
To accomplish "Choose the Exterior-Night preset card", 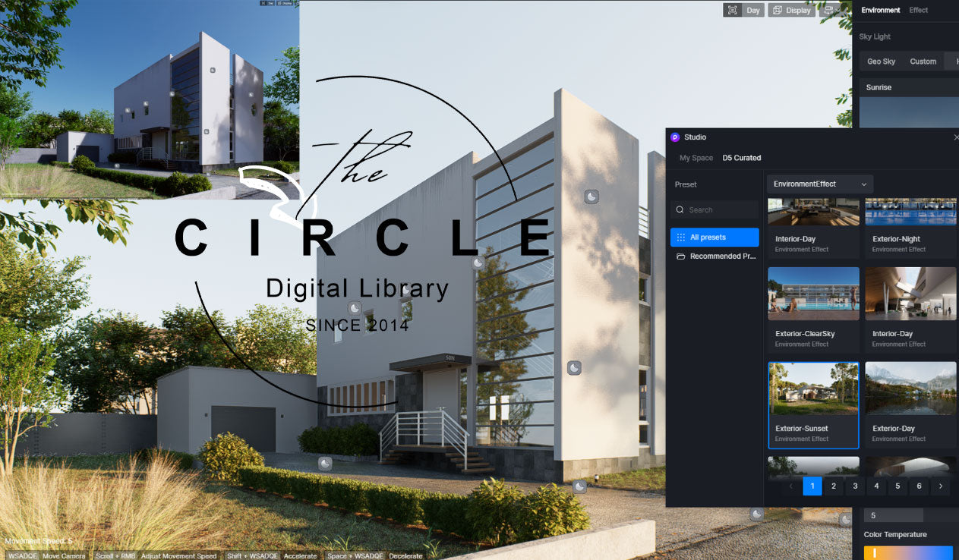I will pos(910,230).
